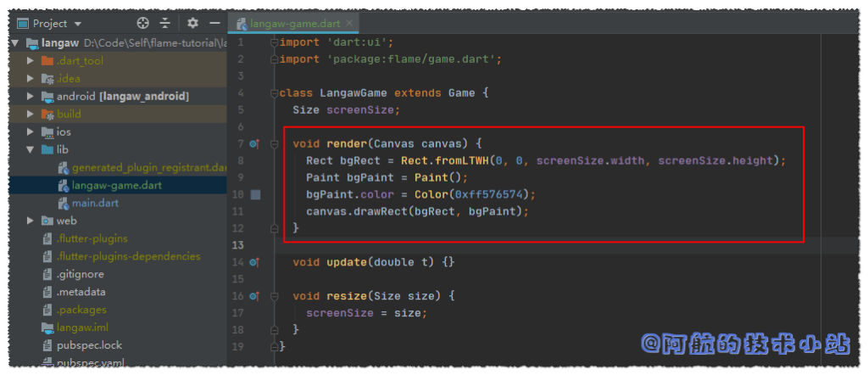This screenshot has height=375, width=868.
Task: Click the Locate/Select Opened File target icon
Action: coord(142,24)
